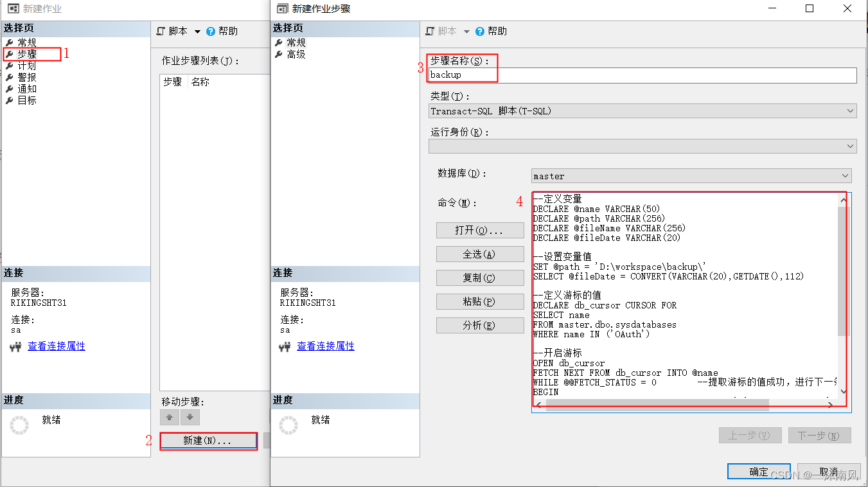Click 新建作业步骤 title bar window icon
The image size is (868, 487).
281,9
